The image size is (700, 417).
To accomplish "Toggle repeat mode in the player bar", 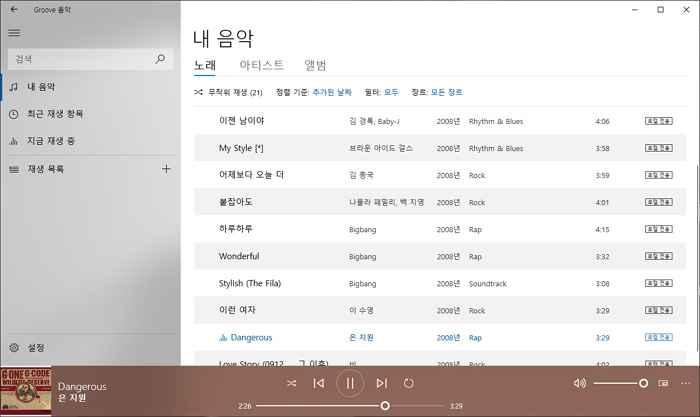I will pyautogui.click(x=409, y=383).
